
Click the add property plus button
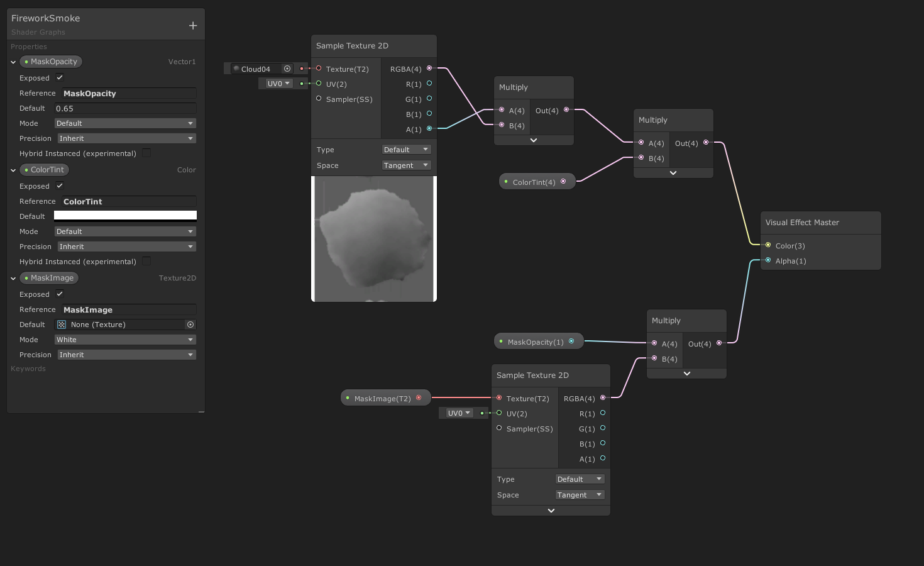tap(192, 25)
